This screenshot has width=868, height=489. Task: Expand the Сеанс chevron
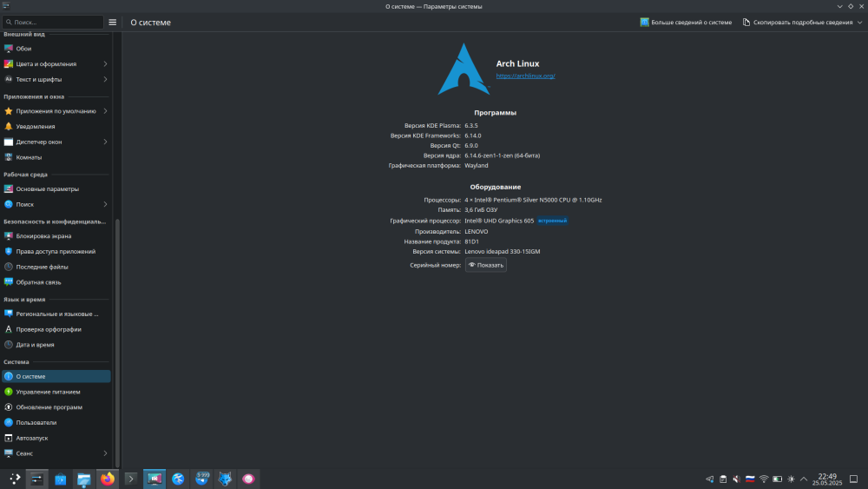click(x=105, y=453)
